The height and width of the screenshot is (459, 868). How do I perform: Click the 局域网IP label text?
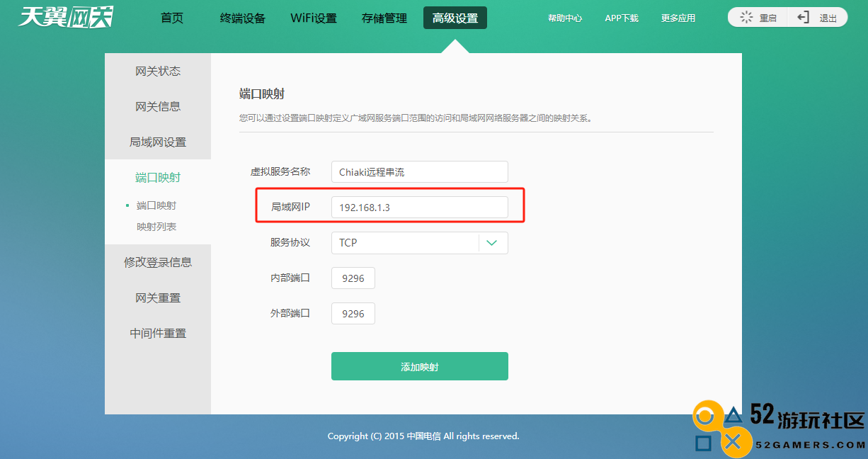coord(291,207)
